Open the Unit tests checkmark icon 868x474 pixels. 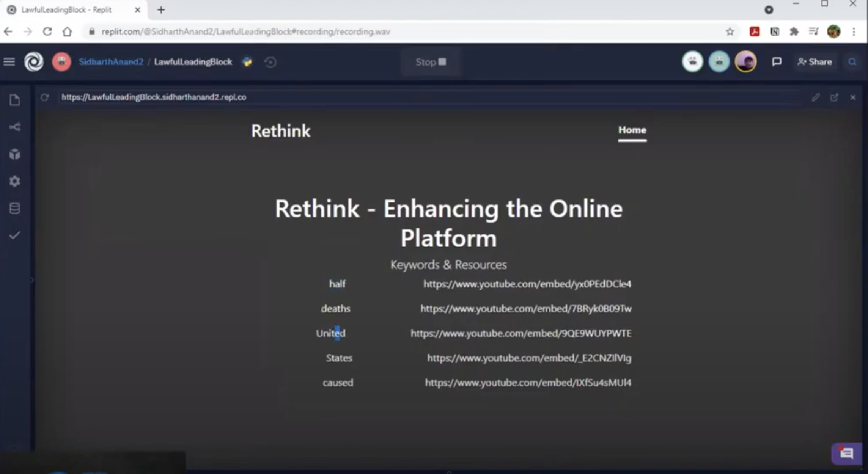point(15,235)
